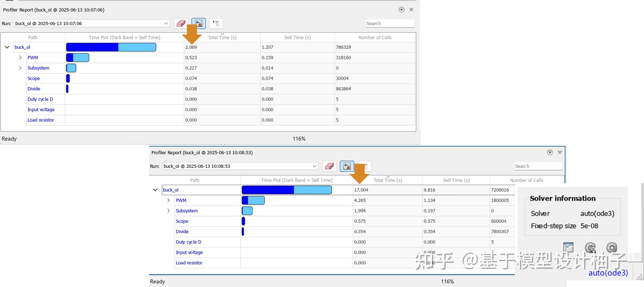Expand the PWM row in the 10:08:53 report
This screenshot has height=287, width=644.
coord(169,200)
